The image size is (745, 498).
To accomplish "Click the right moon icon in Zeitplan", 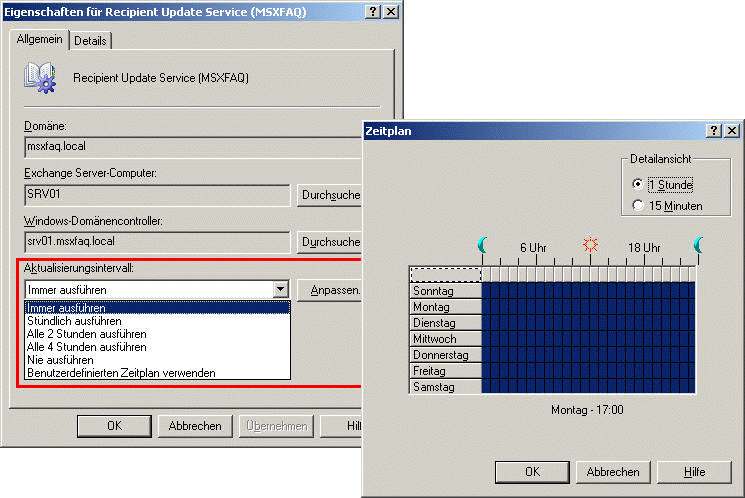I will (x=698, y=245).
